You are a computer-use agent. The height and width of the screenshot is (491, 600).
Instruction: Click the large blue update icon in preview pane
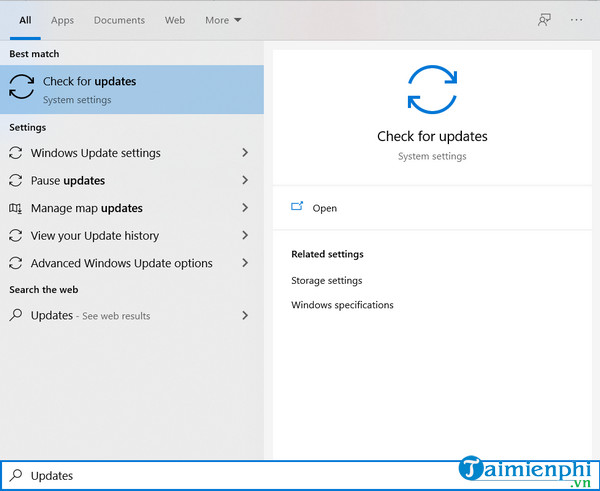[432, 90]
